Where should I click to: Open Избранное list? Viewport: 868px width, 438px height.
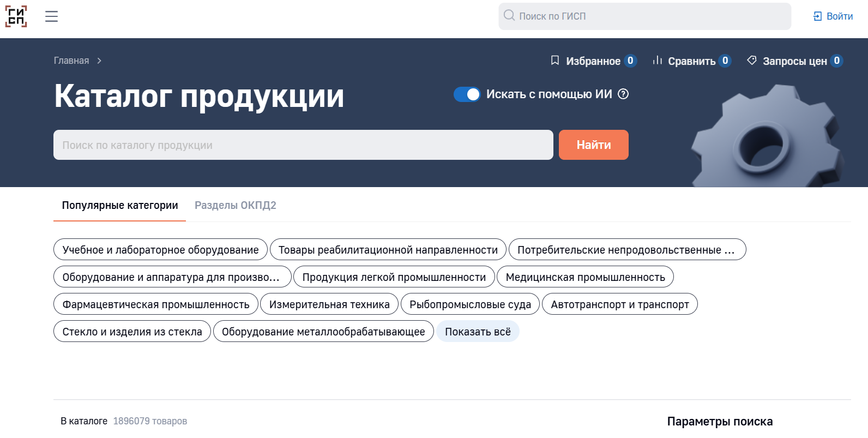pyautogui.click(x=593, y=61)
